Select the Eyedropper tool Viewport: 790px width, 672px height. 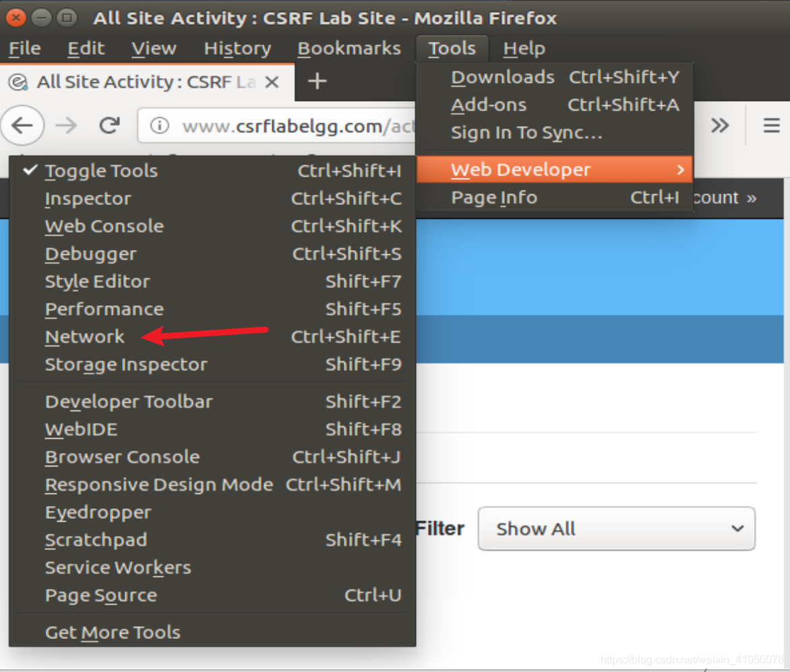[212, 512]
